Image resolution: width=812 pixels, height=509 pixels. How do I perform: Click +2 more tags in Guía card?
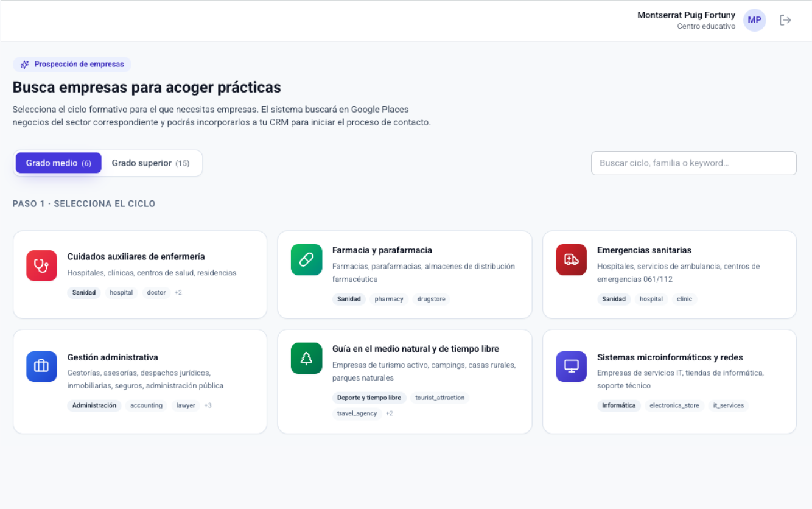tap(390, 413)
